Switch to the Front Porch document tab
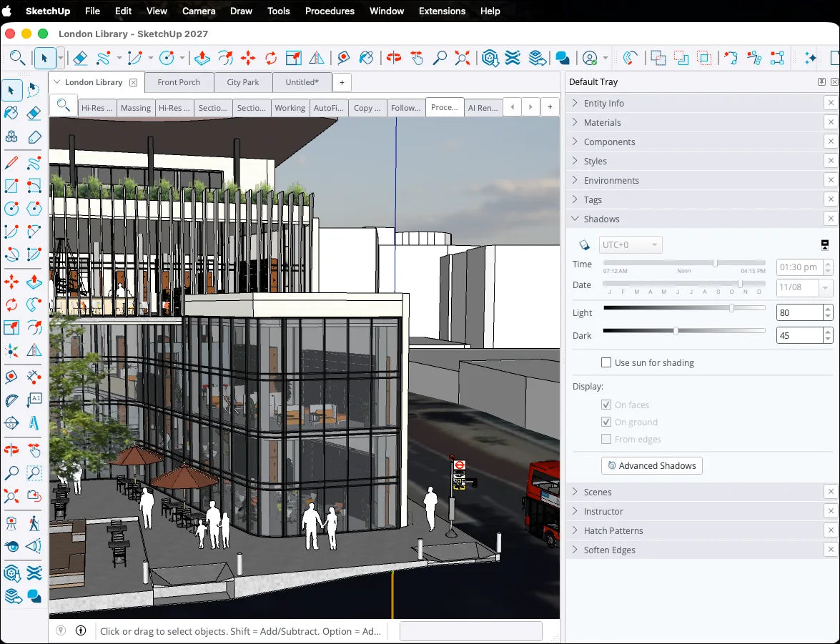Screen dimensions: 840x644 (x=179, y=82)
